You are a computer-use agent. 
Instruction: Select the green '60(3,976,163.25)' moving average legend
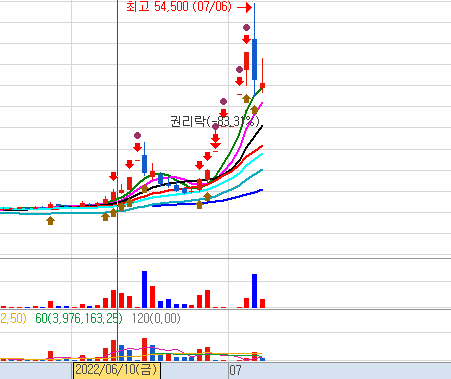(x=79, y=318)
